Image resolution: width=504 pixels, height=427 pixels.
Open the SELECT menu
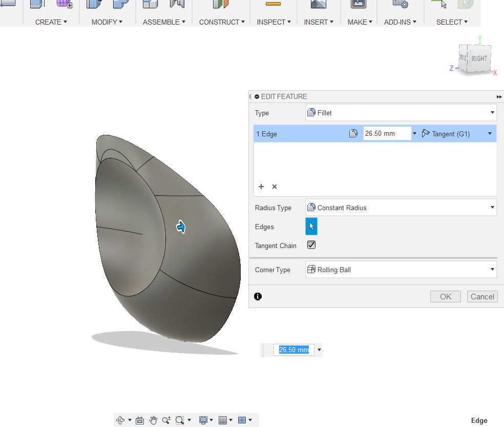[452, 22]
